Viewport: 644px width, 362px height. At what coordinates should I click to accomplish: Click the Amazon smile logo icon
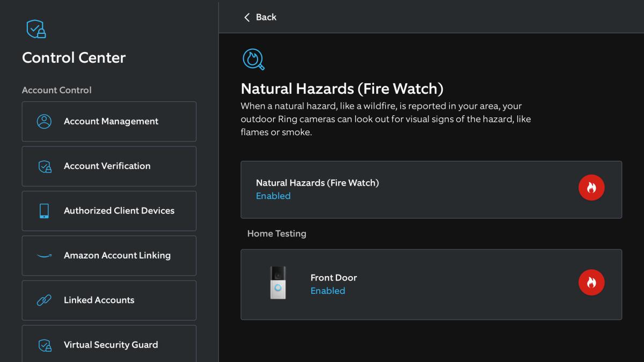44,256
